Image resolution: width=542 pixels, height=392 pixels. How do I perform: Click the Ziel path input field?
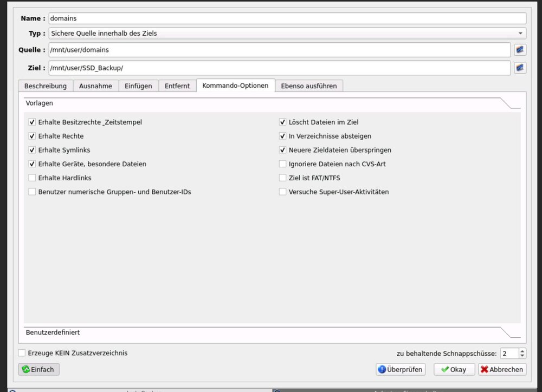point(279,68)
